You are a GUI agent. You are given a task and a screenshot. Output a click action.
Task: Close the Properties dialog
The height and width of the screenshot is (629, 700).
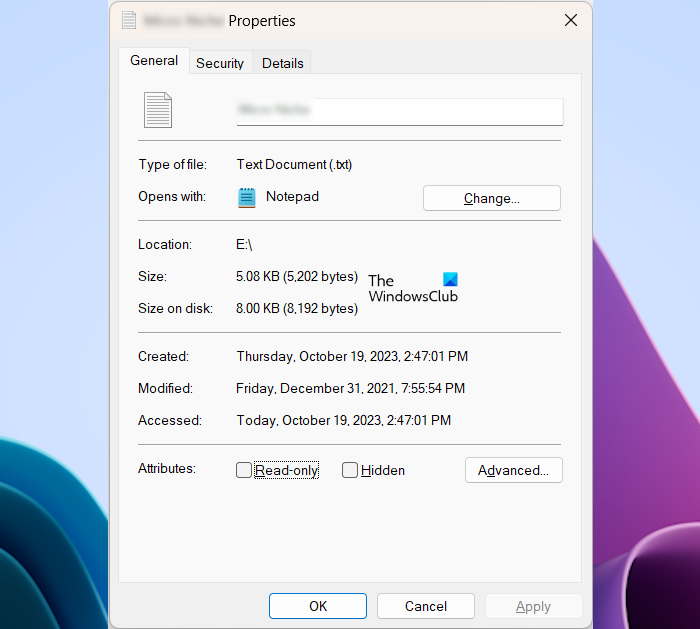[x=571, y=20]
